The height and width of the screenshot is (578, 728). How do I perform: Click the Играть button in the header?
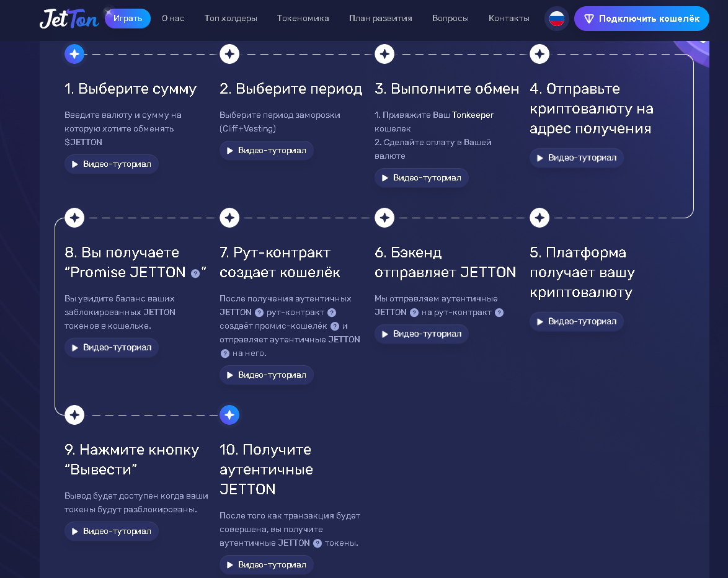coord(128,19)
